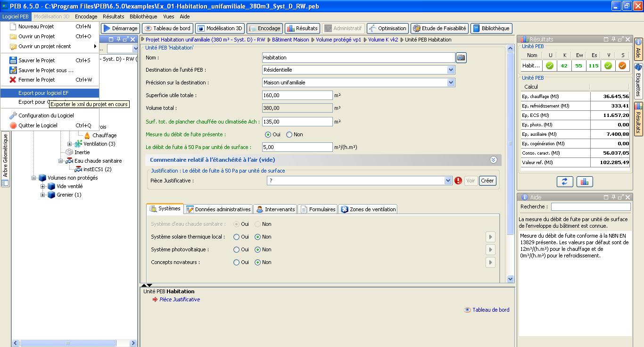Open the Pièce Justificative dropdown
The height and width of the screenshot is (347, 644).
click(448, 181)
